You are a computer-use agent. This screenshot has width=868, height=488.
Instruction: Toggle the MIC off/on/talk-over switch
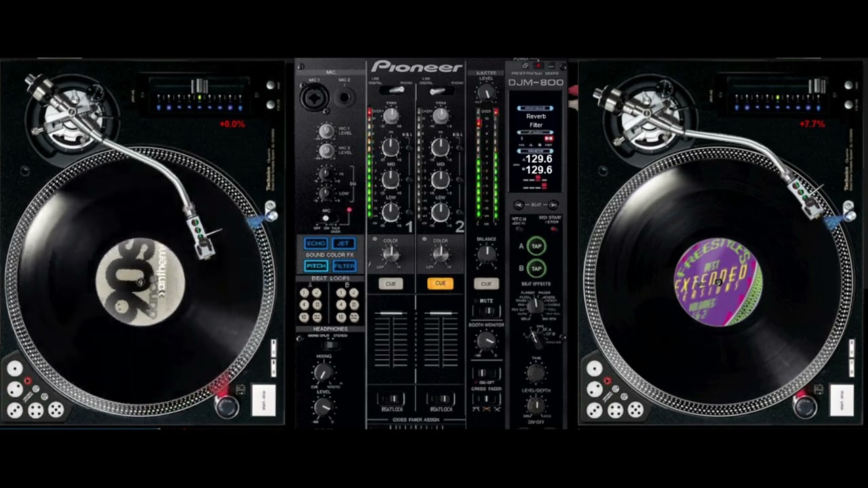click(x=326, y=218)
